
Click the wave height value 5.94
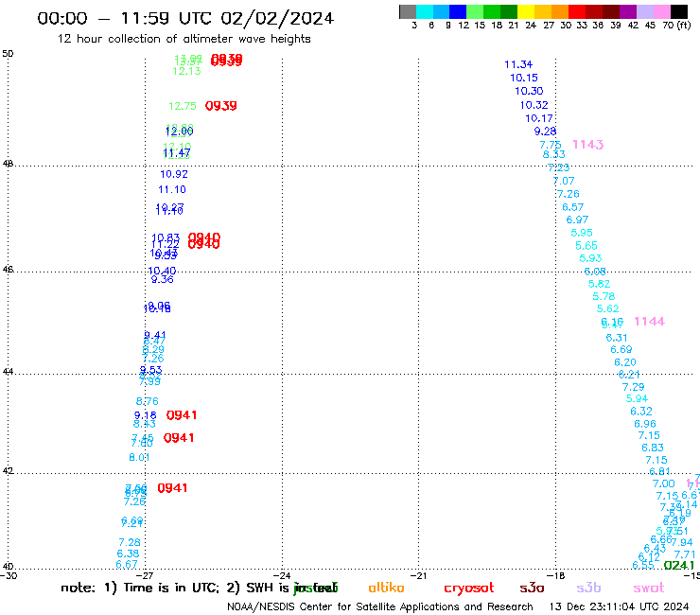637,398
